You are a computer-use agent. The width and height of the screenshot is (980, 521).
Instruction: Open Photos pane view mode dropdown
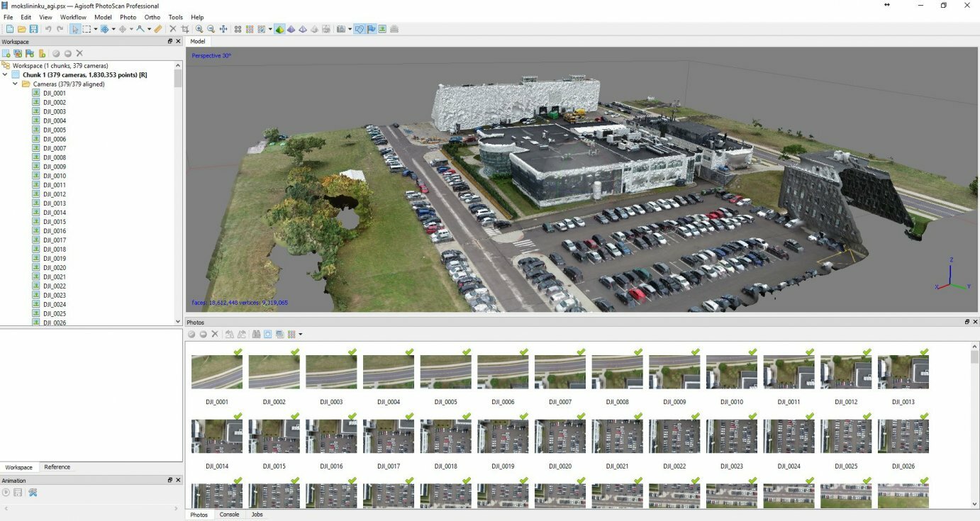(x=301, y=334)
